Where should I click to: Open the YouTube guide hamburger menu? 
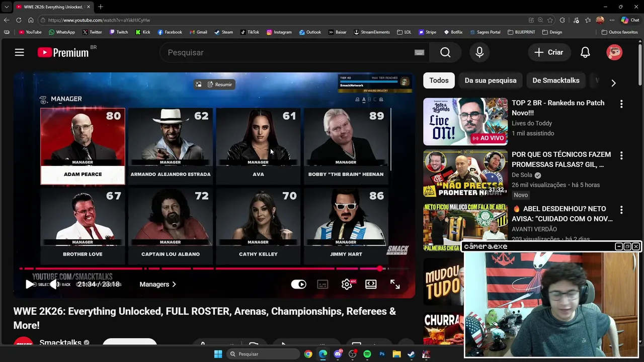tap(19, 52)
